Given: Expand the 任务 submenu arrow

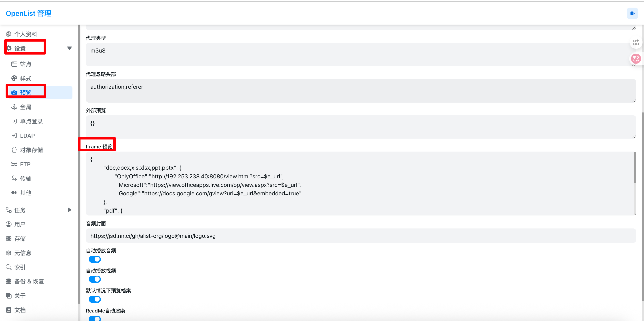Looking at the screenshot, I should click(70, 210).
